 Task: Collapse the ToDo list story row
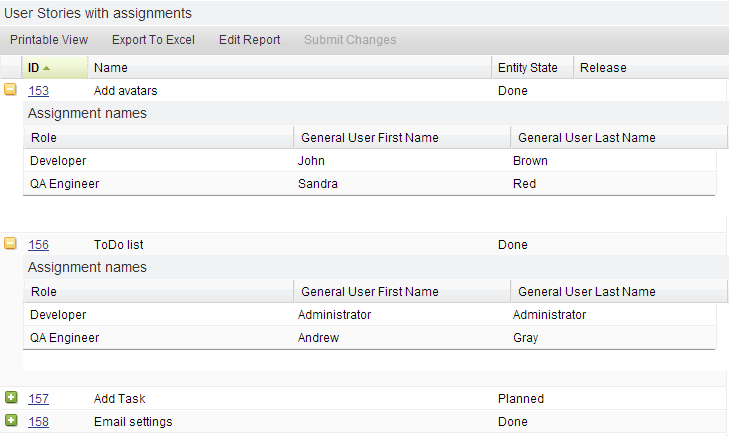(x=11, y=244)
